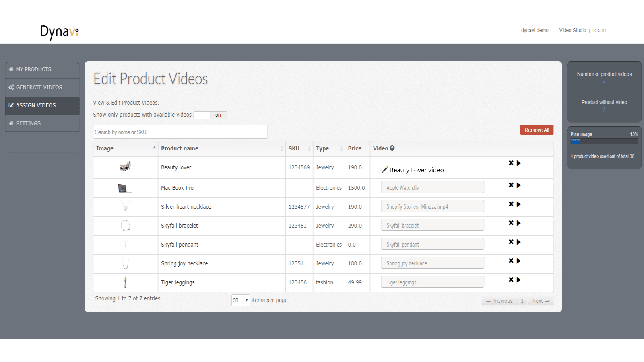Remove the Mac Book Pro assigned video

(510, 185)
